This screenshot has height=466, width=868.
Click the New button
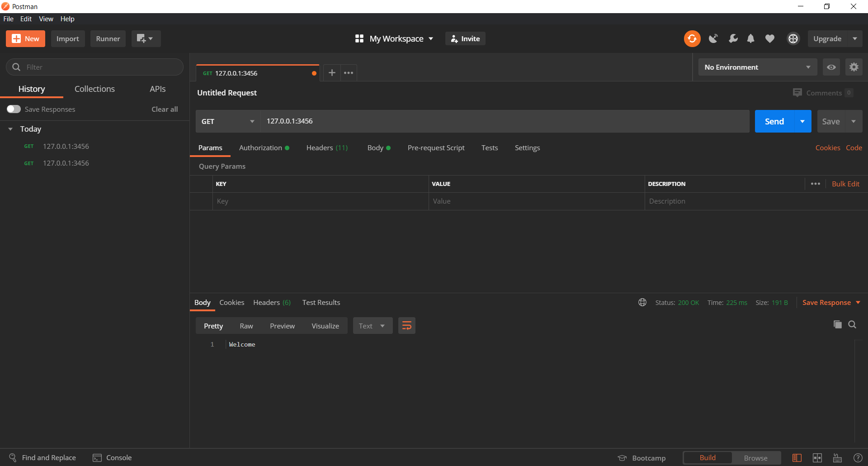point(25,39)
